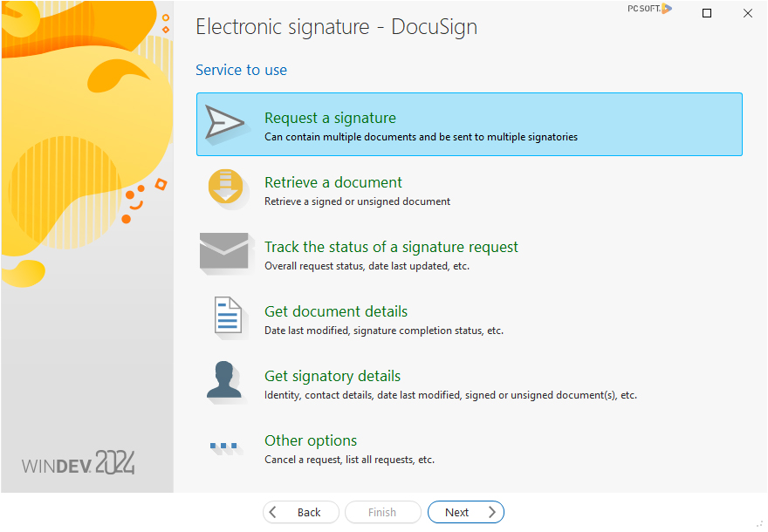Select Get document details option
Viewport: 768px width, 532px height.
470,318
